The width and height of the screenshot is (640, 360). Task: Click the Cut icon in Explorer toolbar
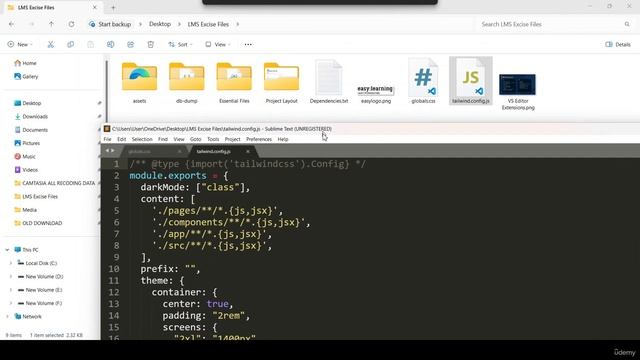(x=51, y=44)
